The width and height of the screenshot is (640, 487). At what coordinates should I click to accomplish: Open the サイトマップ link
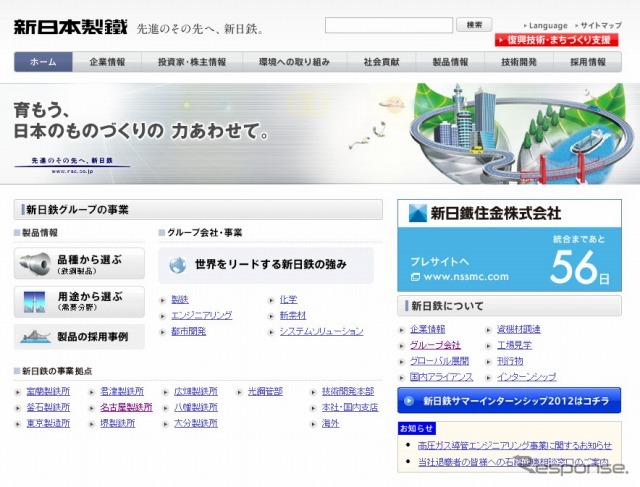click(x=601, y=25)
